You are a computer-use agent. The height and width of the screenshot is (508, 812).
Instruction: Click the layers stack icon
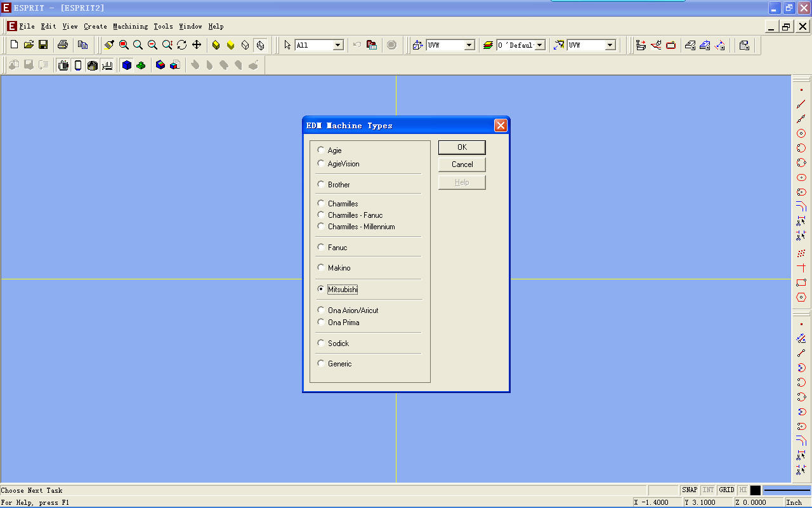click(488, 45)
